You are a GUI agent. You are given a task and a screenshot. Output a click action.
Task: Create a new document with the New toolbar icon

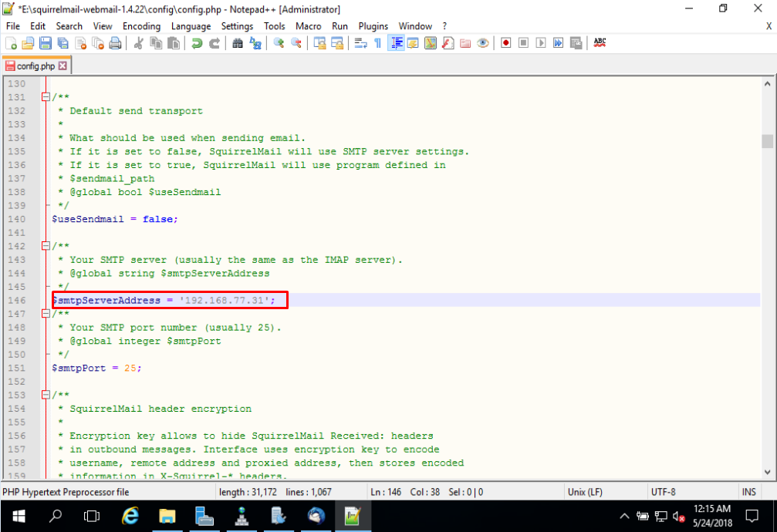coord(11,44)
